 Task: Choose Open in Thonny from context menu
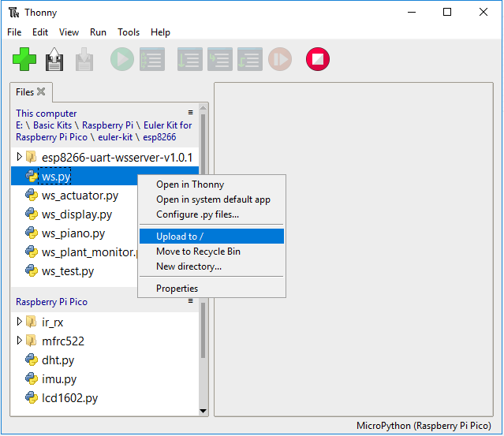tap(211, 184)
